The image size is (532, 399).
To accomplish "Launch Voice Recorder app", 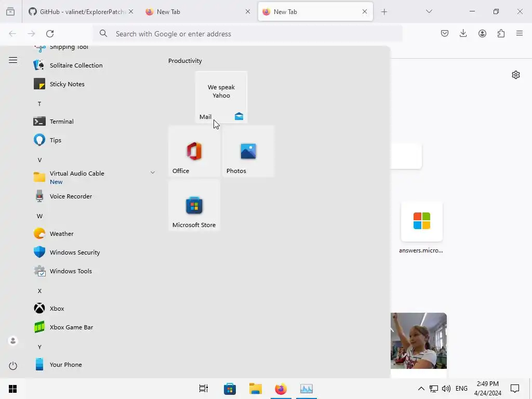I will tap(94, 196).
